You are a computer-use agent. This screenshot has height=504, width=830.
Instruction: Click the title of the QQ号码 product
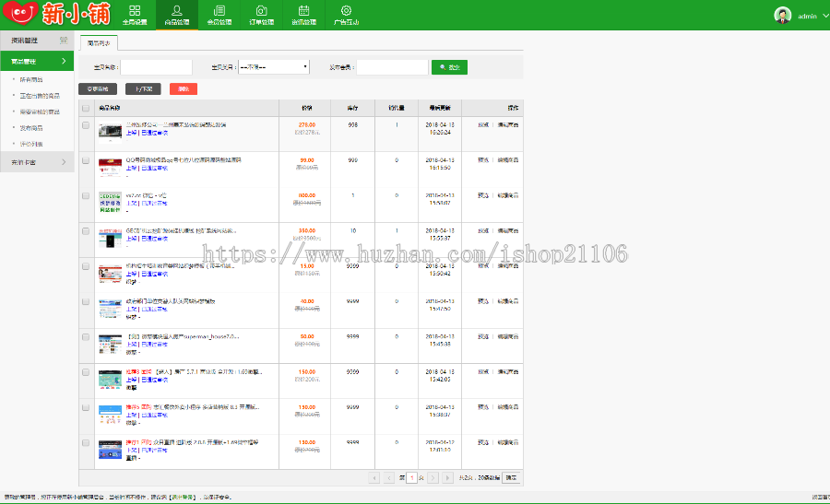click(184, 159)
